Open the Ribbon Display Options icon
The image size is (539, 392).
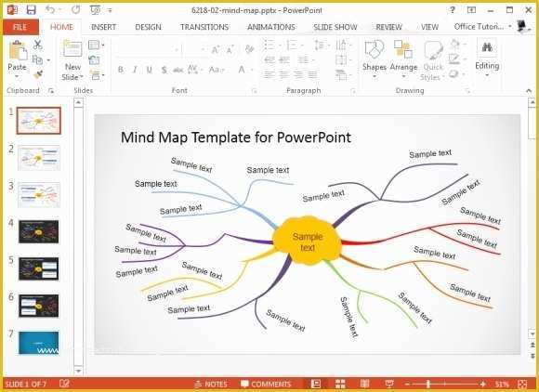click(471, 10)
